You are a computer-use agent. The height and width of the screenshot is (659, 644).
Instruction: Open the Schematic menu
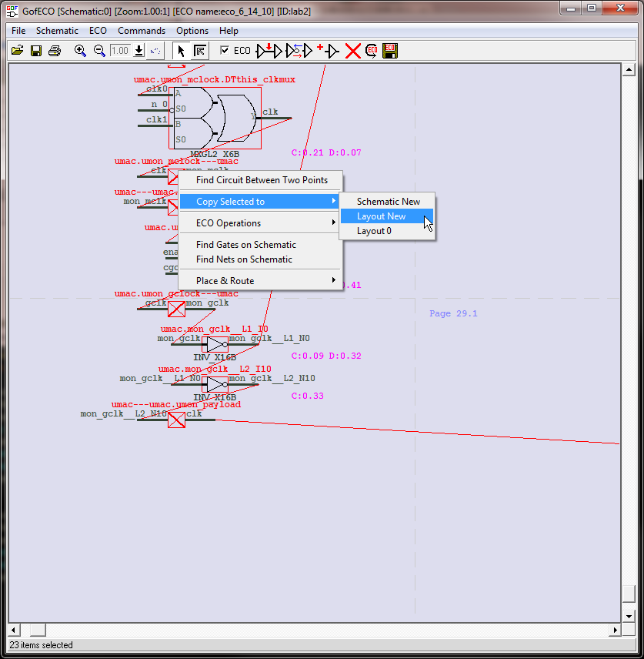point(57,31)
